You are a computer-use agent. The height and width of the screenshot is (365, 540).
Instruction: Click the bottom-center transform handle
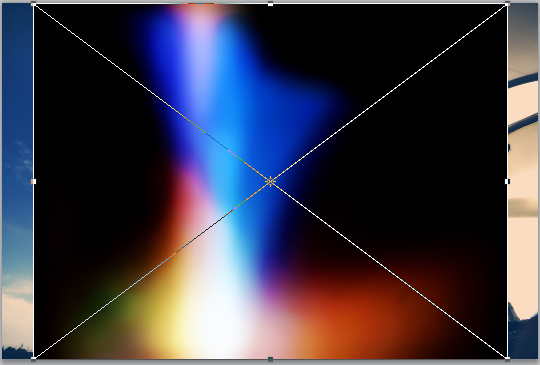pos(270,359)
